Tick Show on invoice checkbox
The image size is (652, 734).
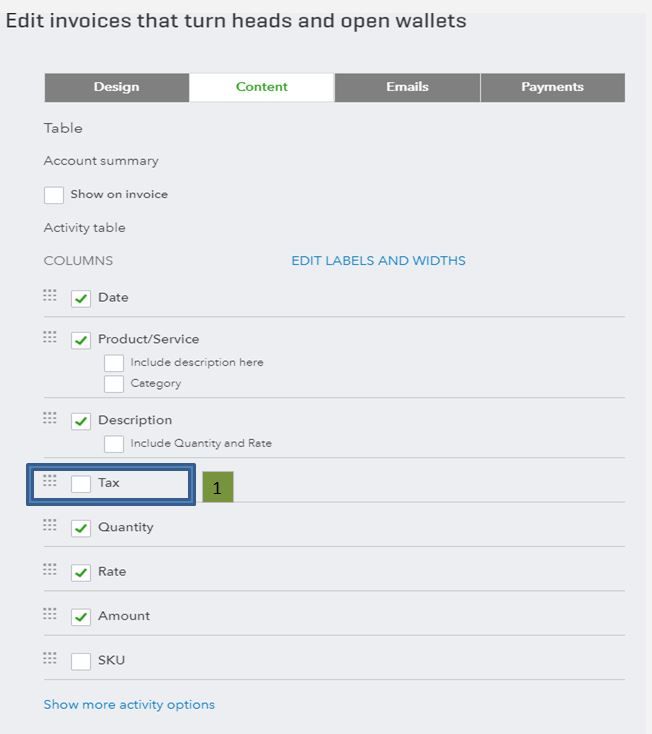tap(54, 195)
